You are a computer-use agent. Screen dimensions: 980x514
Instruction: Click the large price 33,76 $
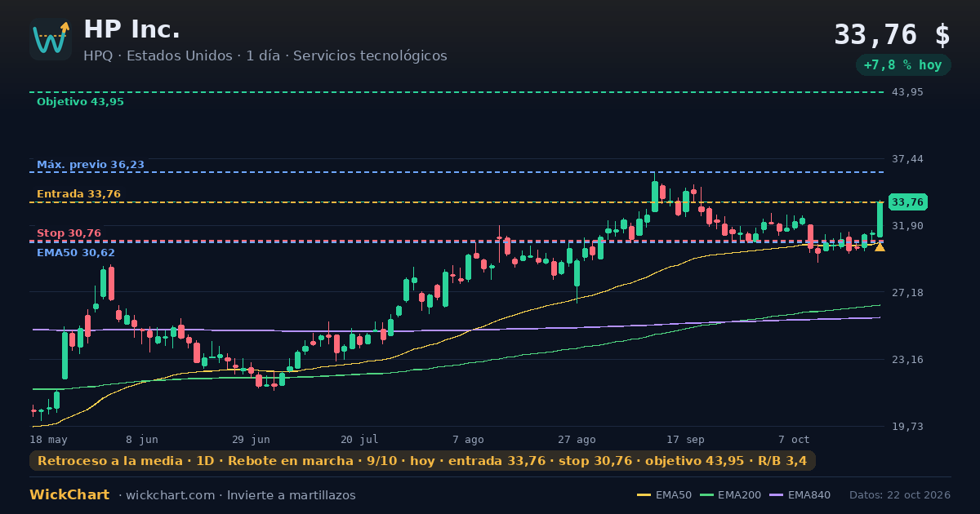tap(892, 35)
